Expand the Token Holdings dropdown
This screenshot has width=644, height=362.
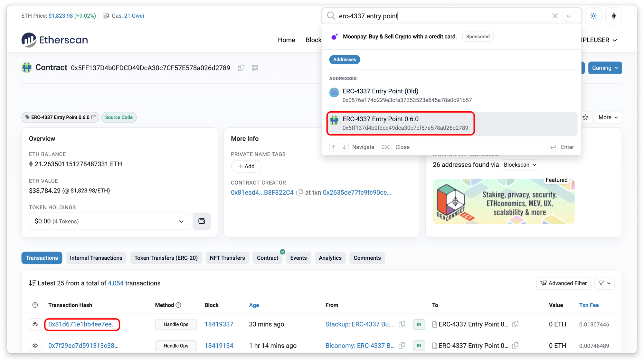[x=109, y=221]
